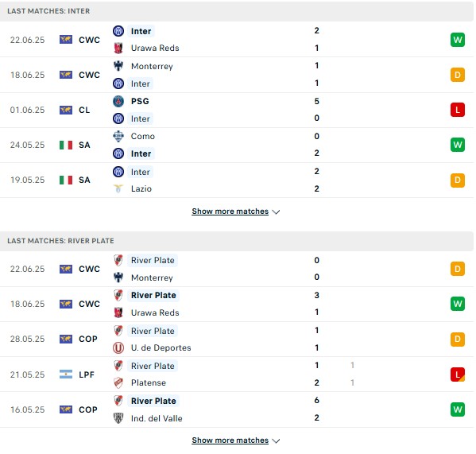The height and width of the screenshot is (454, 476).
Task: Click the Ind. del Valle crest icon
Action: pyautogui.click(x=118, y=418)
